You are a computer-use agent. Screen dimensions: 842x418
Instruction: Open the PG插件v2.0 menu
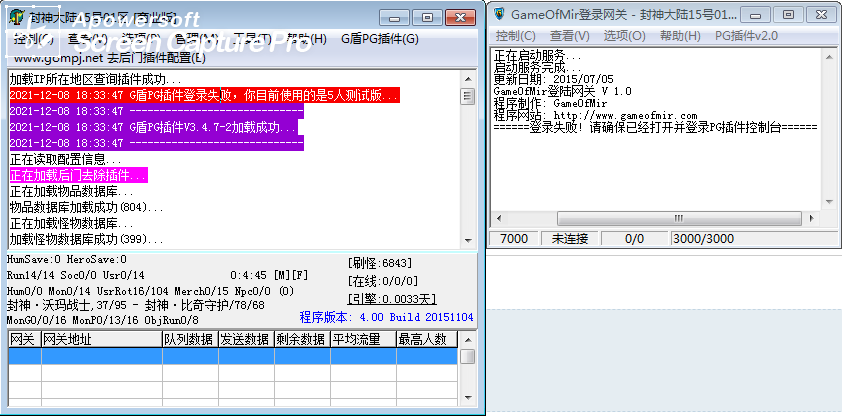[x=746, y=36]
